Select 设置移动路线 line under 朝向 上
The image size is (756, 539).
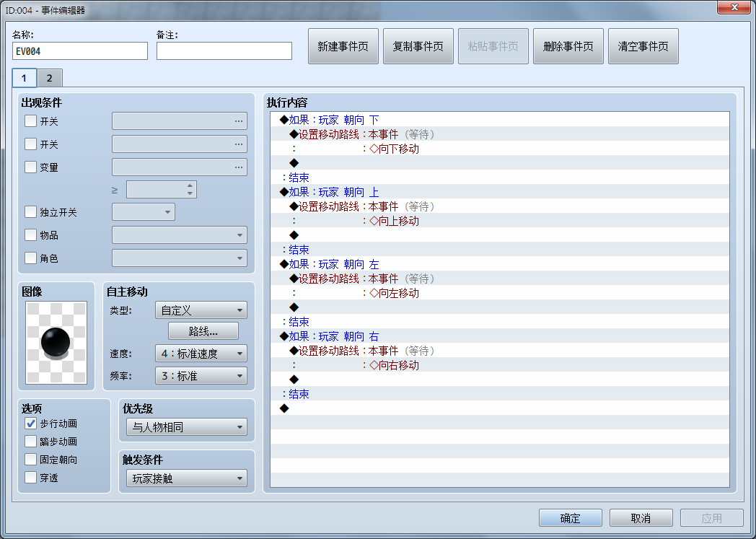(x=499, y=206)
